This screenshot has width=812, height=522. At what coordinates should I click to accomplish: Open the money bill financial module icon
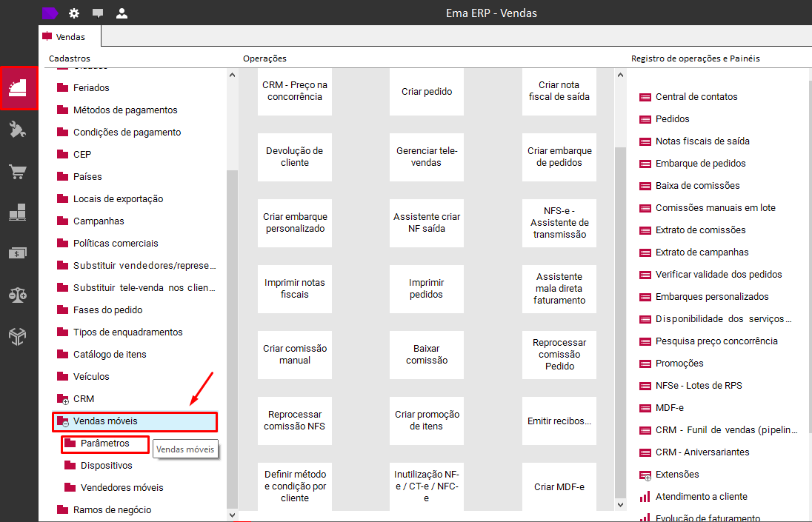tap(18, 253)
